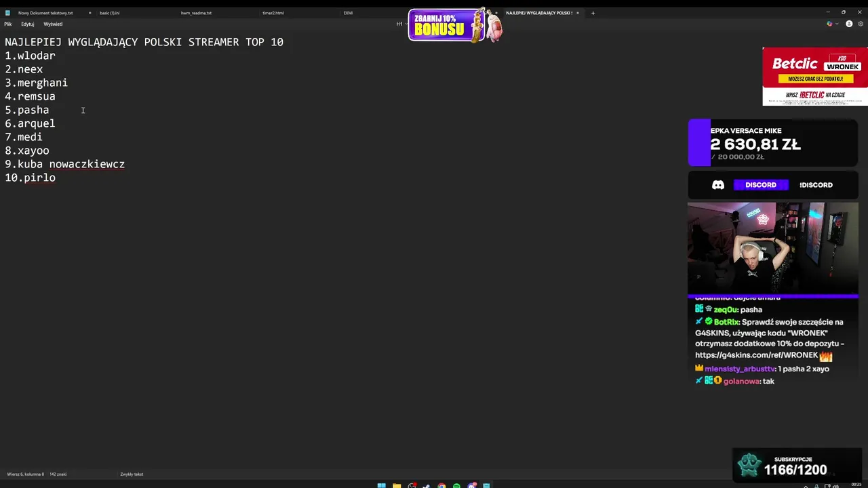This screenshot has height=488, width=868.
Task: Click the line 10.pirlo
Action: click(x=30, y=178)
